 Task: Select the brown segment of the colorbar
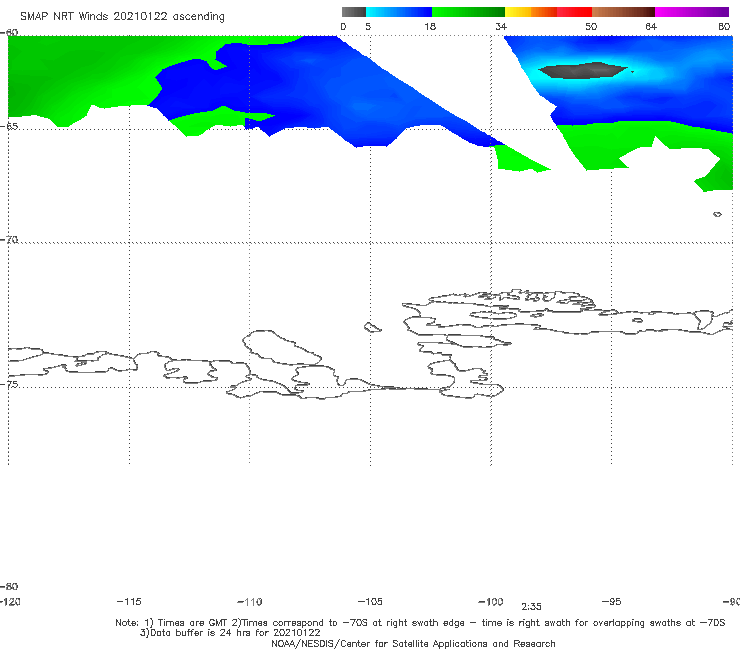tap(623, 12)
